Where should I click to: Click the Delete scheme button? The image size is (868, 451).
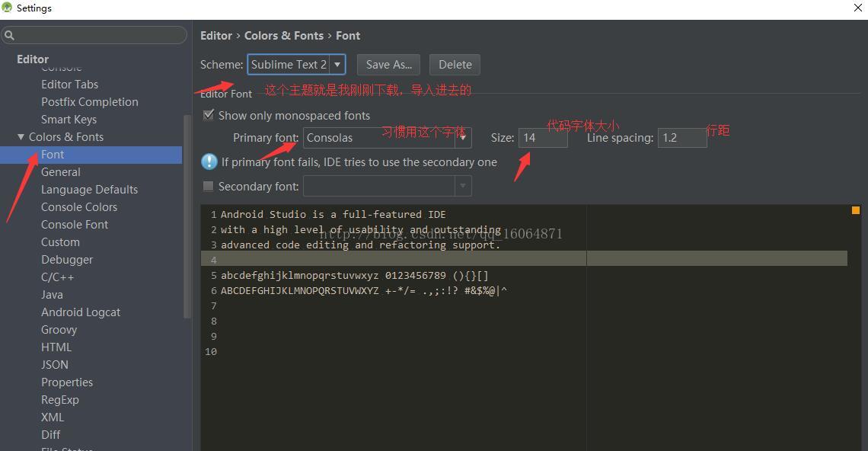[x=455, y=65]
